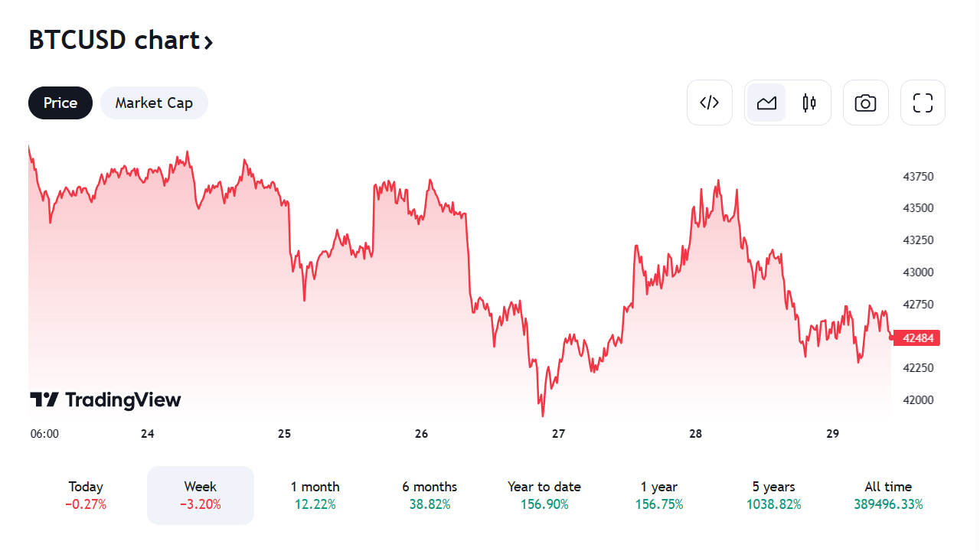Select the Today time range

(86, 495)
